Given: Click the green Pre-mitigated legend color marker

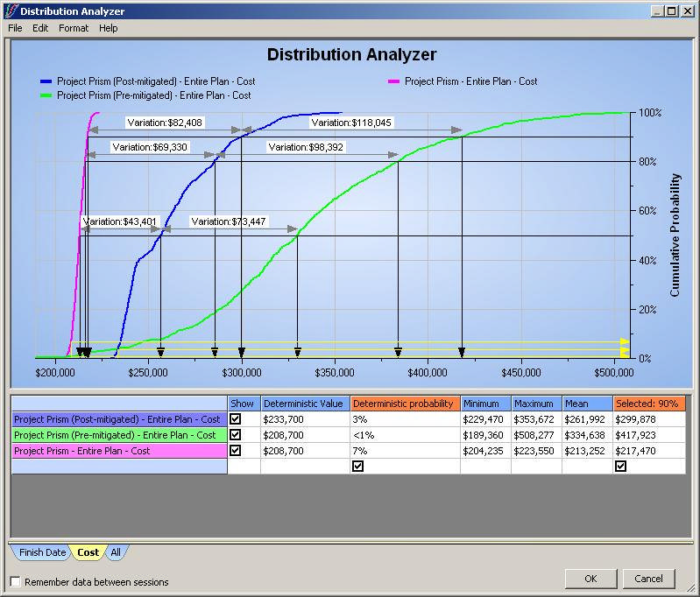Looking at the screenshot, I should 46,95.
